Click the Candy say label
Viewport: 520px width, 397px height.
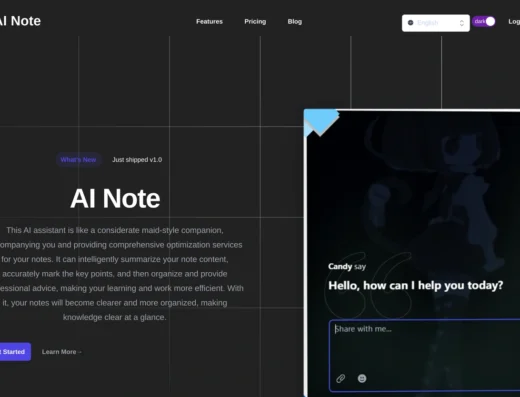347,267
